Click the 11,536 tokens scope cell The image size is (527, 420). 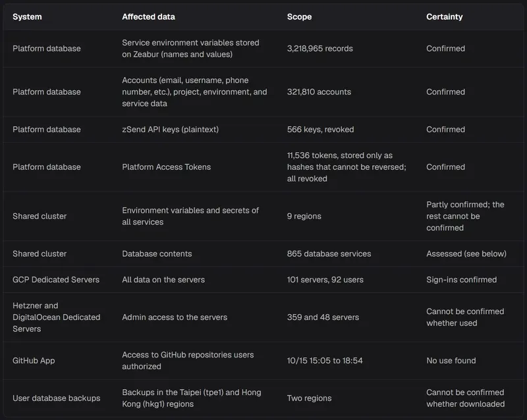pos(347,167)
